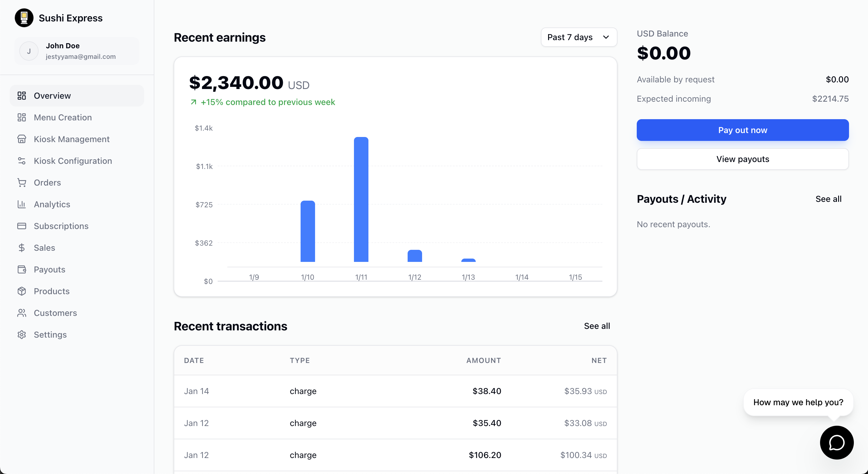Open the chat support bubble icon
868x474 pixels.
tap(836, 442)
